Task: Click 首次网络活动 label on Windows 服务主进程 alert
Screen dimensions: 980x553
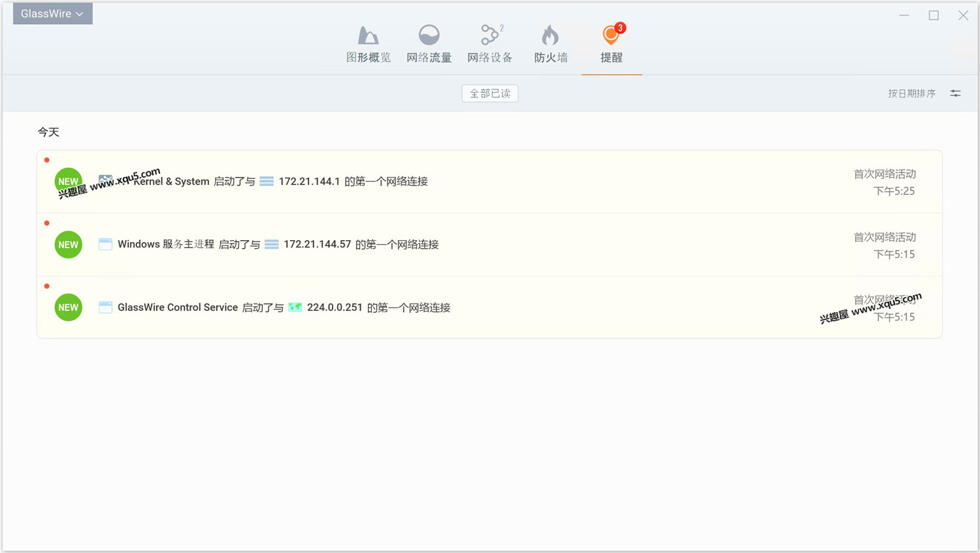Action: [885, 237]
